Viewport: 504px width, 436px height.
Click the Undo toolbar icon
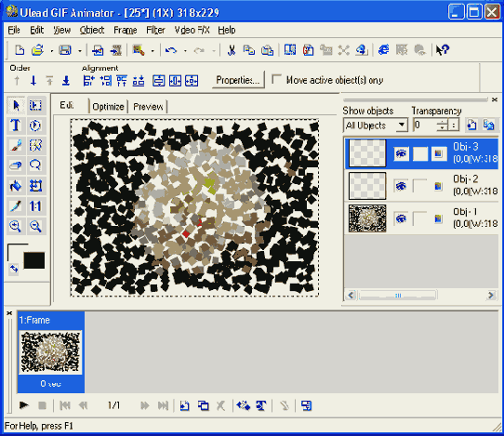click(171, 50)
